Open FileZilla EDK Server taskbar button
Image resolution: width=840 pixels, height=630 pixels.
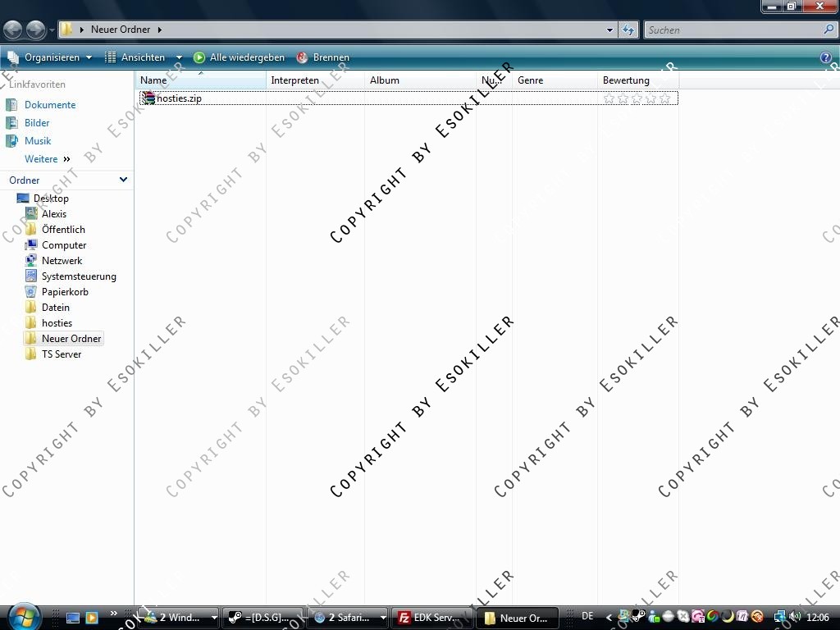point(427,618)
